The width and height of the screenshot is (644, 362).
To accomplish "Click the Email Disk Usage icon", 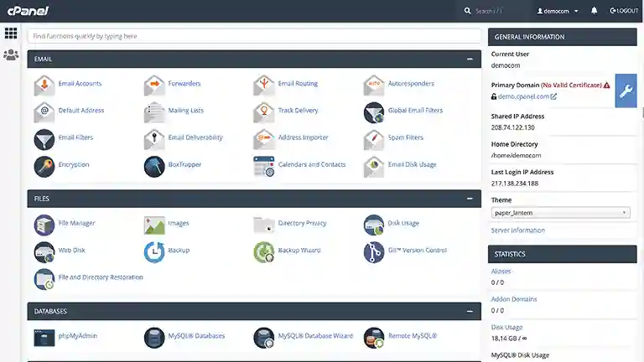I will tap(374, 166).
